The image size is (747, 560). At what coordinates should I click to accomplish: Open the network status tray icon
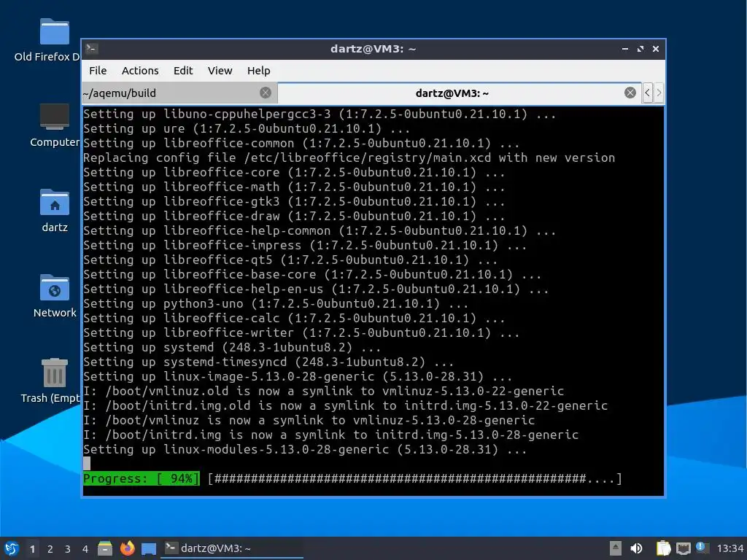tap(683, 548)
